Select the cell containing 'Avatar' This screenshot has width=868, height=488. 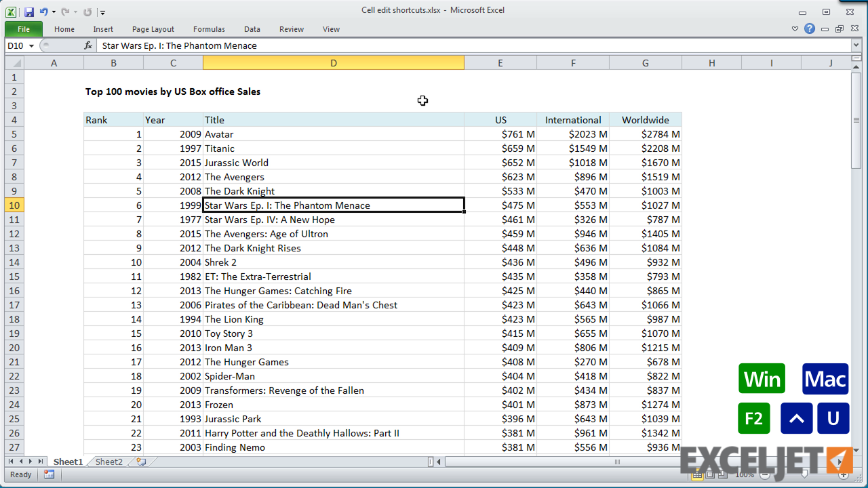[x=334, y=134]
